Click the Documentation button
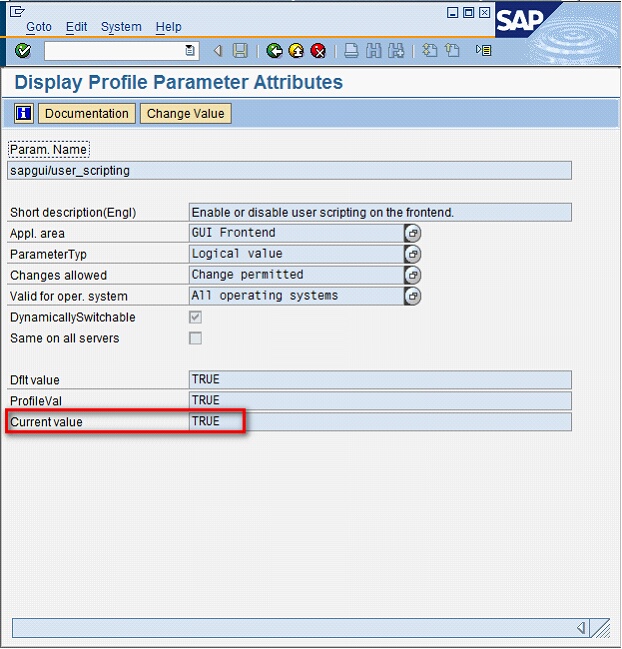Screen dimensions: 622x649 (87, 113)
